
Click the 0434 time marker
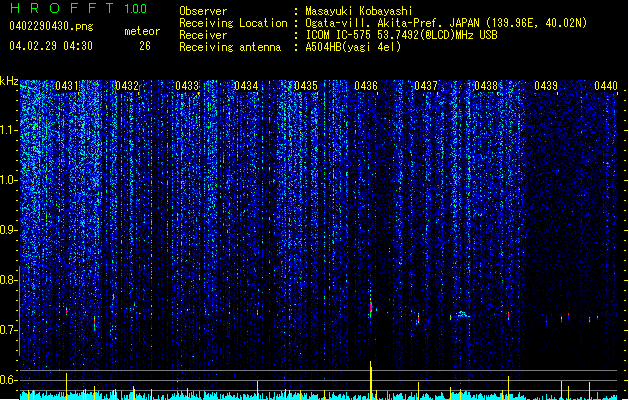pyautogui.click(x=246, y=85)
